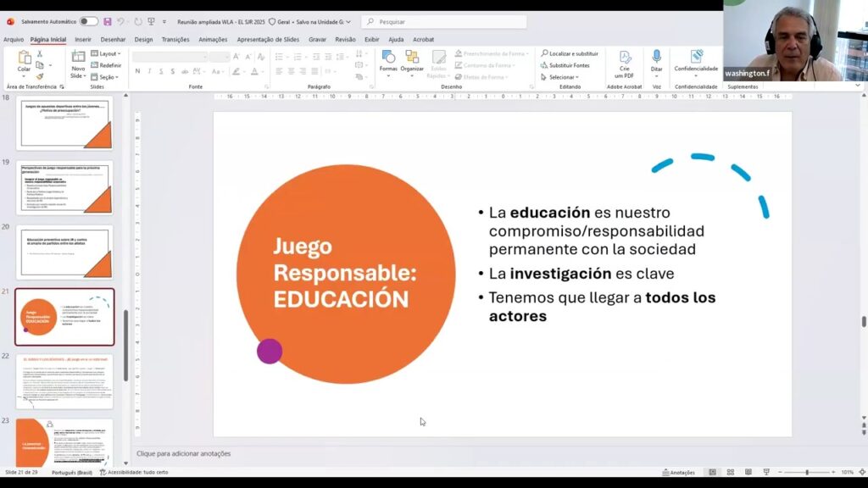Viewport: 868px width, 488px height.
Task: Click the Redefinir button
Action: tap(108, 65)
